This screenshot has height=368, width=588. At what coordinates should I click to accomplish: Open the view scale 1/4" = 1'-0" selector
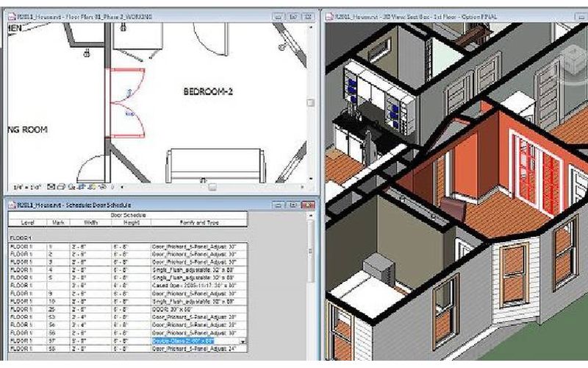pos(26,187)
